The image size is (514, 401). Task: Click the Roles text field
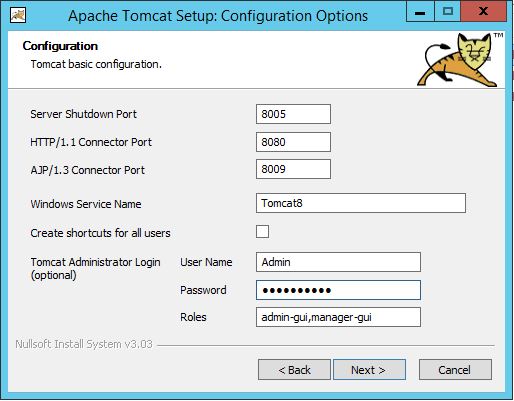tap(338, 317)
